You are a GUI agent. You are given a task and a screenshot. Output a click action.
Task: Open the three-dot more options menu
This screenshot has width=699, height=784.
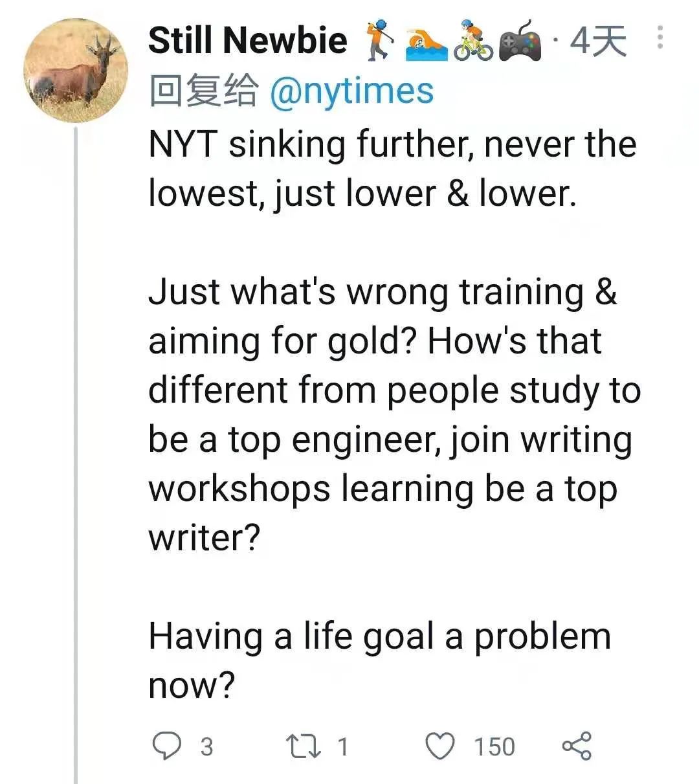(x=660, y=38)
